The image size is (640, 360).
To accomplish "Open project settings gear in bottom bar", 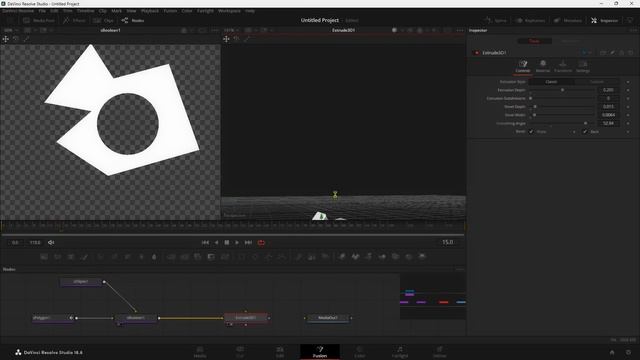I will (629, 352).
